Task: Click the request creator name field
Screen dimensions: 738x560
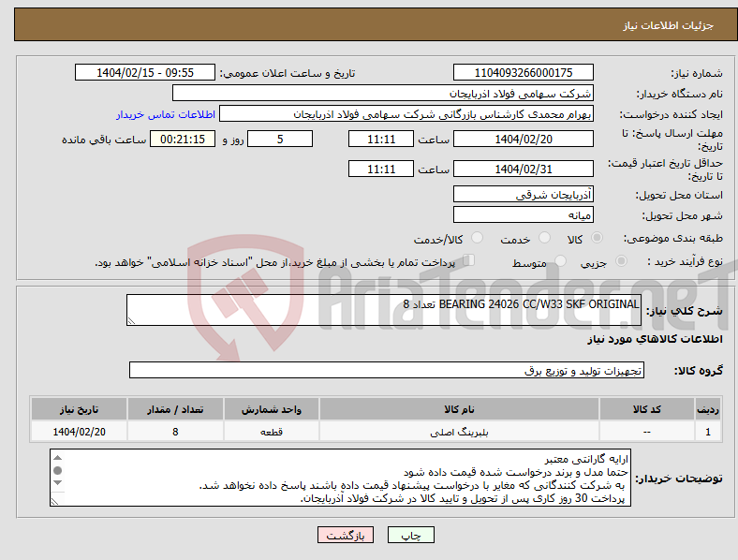Action: (x=406, y=114)
